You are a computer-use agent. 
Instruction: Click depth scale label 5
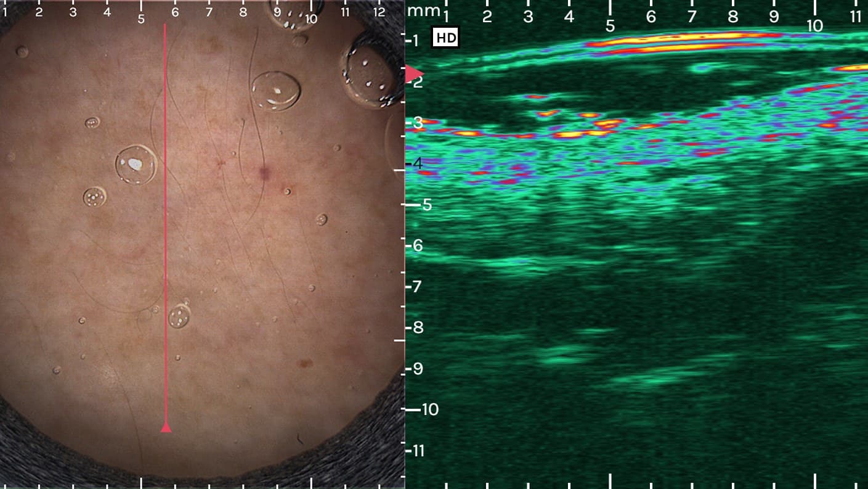click(x=428, y=205)
